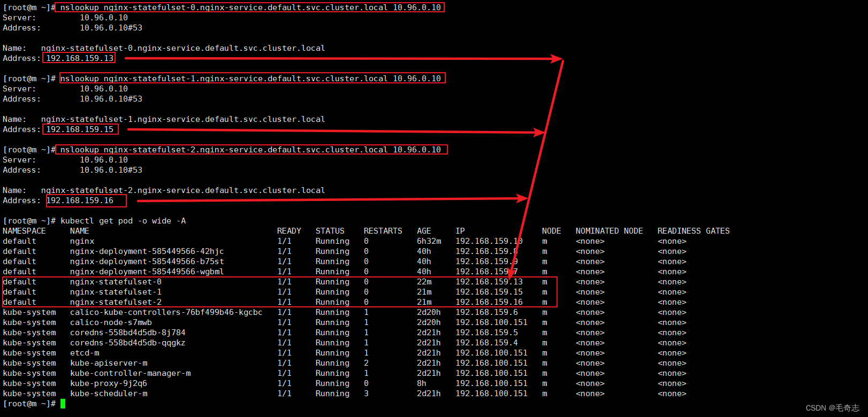Select the resolved address 192.168.159.13
The height and width of the screenshot is (417, 868).
click(x=80, y=58)
